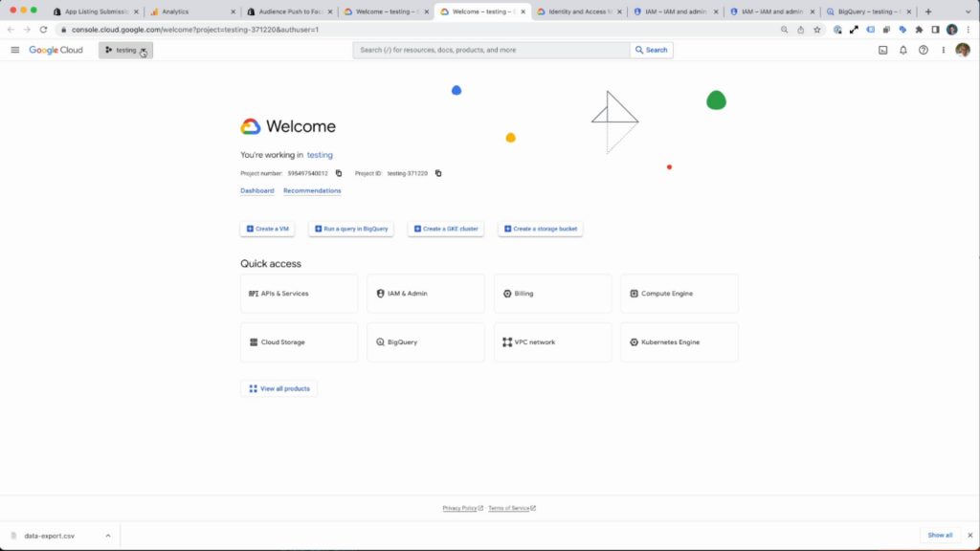
Task: Copy the project number
Action: (x=339, y=173)
